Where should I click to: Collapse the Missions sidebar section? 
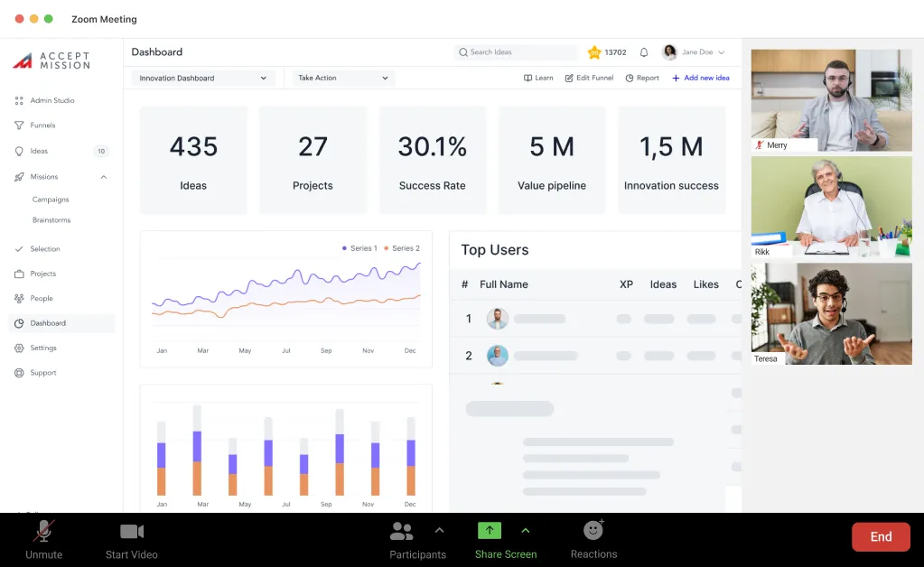tap(104, 177)
